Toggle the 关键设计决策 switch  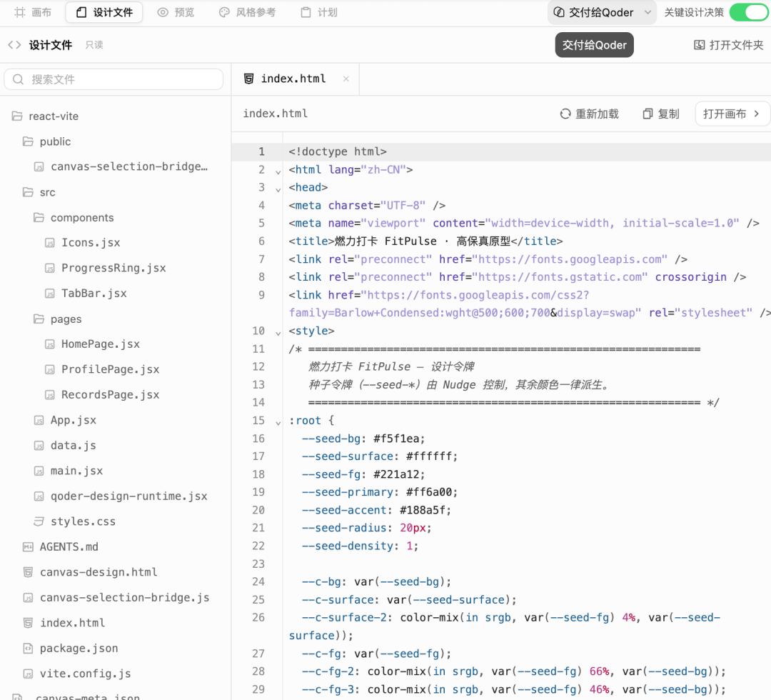[748, 12]
